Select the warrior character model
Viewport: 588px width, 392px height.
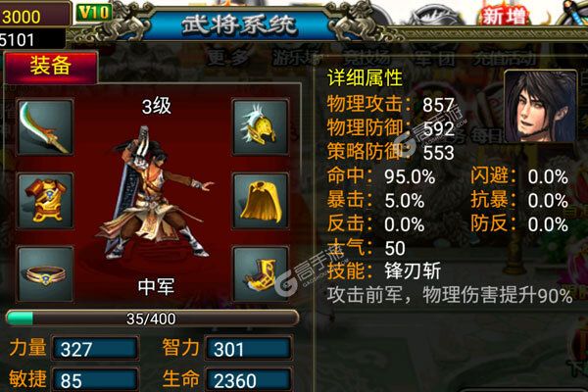[x=152, y=193]
